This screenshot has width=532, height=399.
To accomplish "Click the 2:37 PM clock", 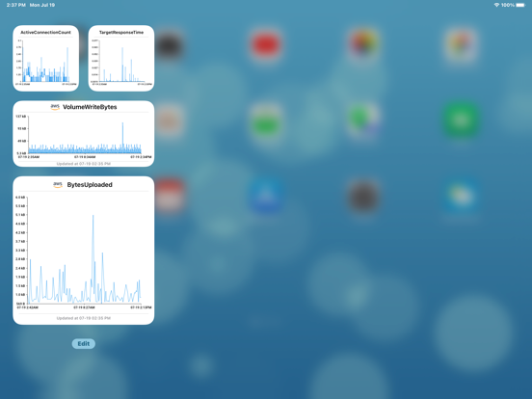I will tap(16, 5).
